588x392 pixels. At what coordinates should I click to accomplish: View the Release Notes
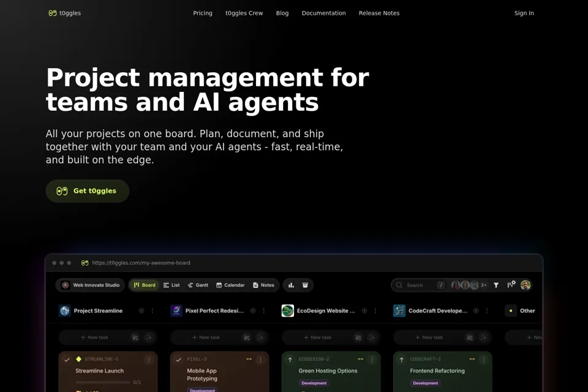click(379, 13)
